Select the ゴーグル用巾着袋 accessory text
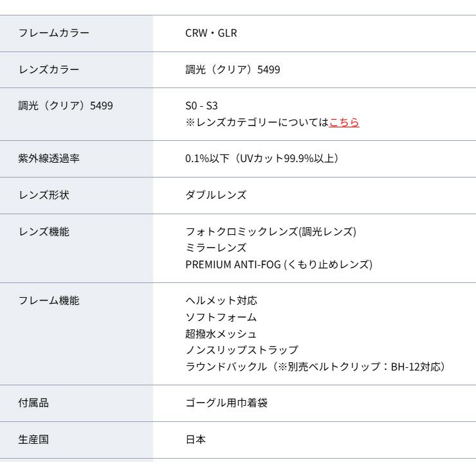 [226, 403]
